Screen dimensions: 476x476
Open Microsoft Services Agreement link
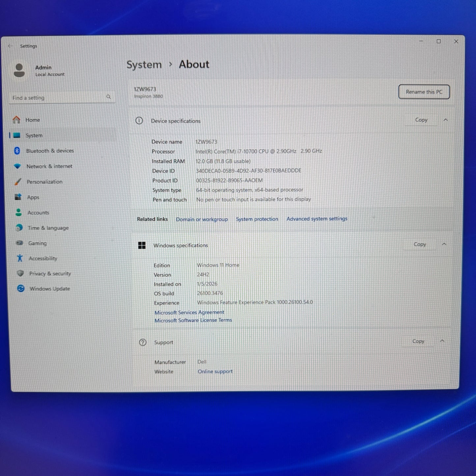(x=189, y=312)
